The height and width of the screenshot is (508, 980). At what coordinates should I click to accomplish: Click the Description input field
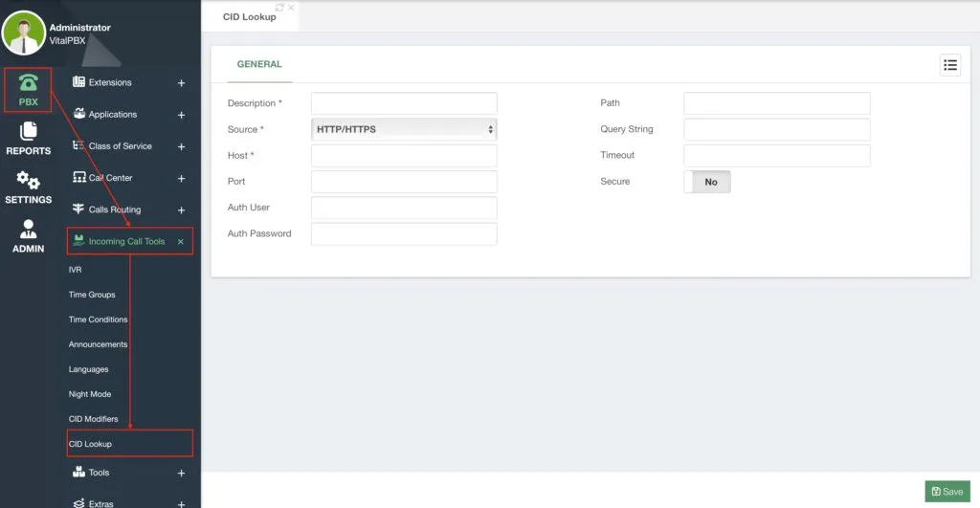click(404, 103)
